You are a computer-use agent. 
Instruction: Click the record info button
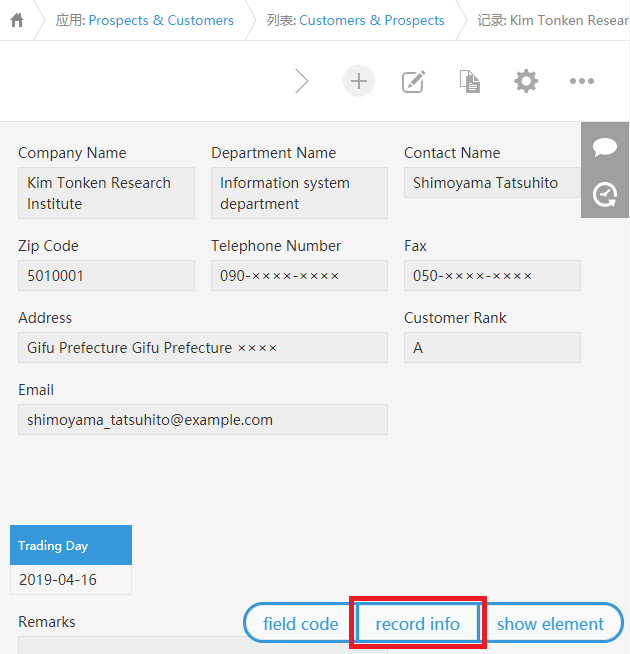[418, 624]
